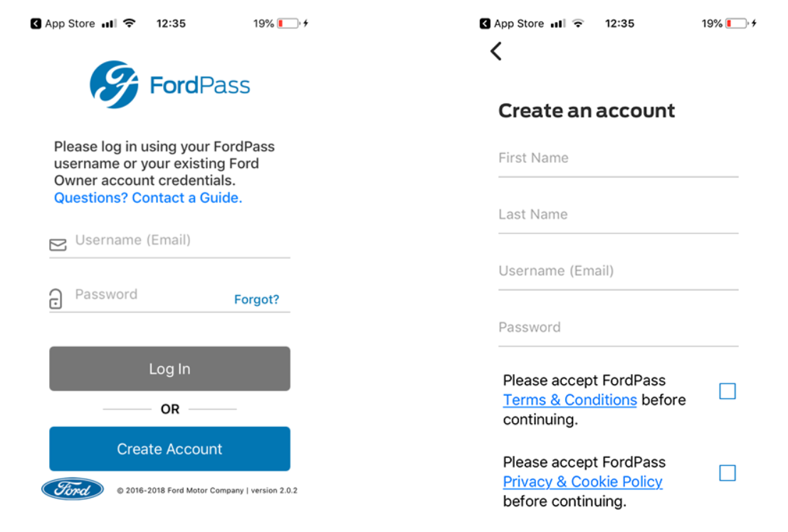Image resolution: width=788 pixels, height=532 pixels.
Task: Tap the FordPass logo icon
Action: (114, 85)
